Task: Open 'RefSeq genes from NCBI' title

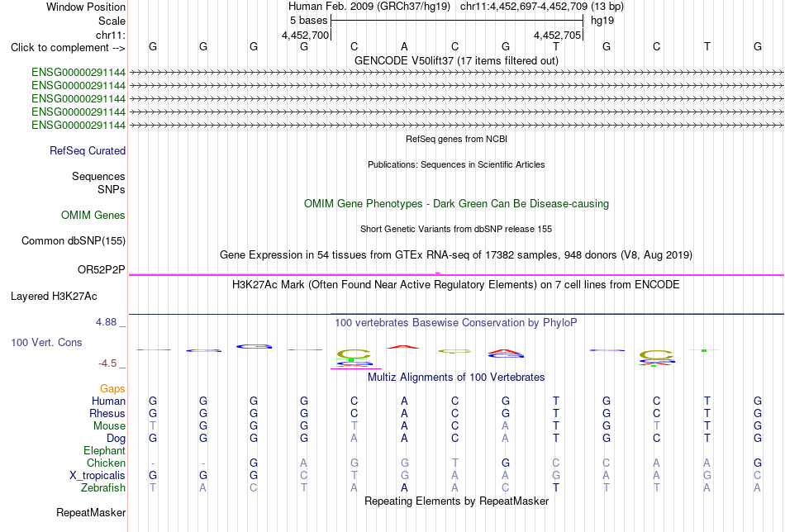Action: tap(456, 139)
